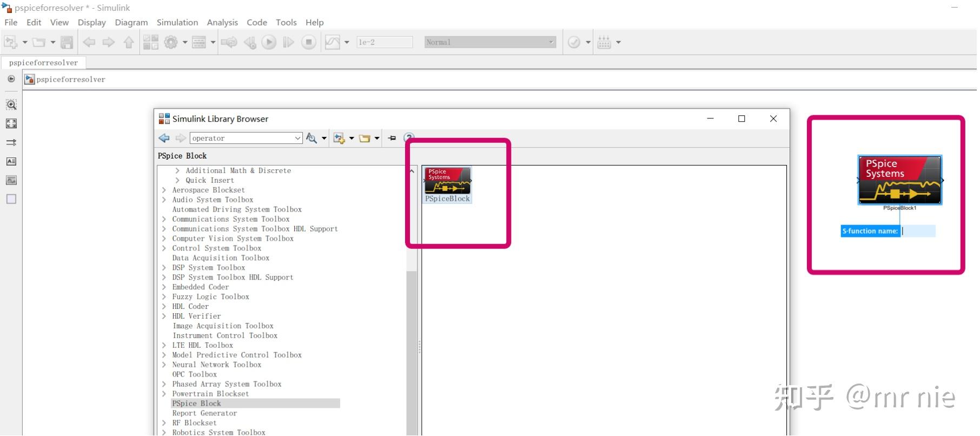
Task: Click the Open model folder icon
Action: (x=39, y=42)
